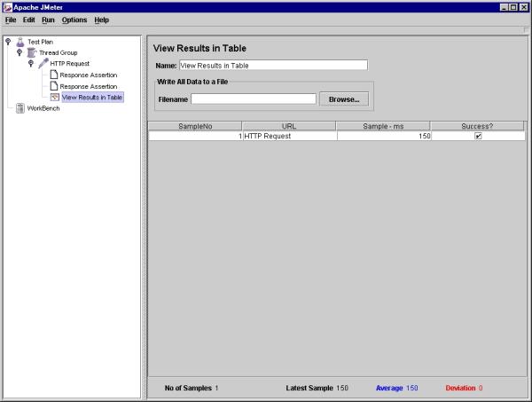Image resolution: width=532 pixels, height=402 pixels.
Task: Select the first Response Assertion label
Action: (x=89, y=75)
